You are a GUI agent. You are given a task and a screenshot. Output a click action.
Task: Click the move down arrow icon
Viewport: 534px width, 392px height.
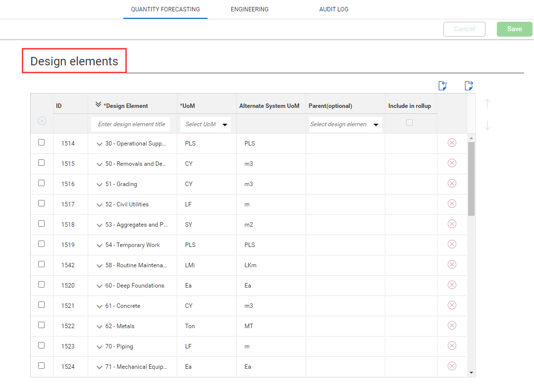pos(487,125)
